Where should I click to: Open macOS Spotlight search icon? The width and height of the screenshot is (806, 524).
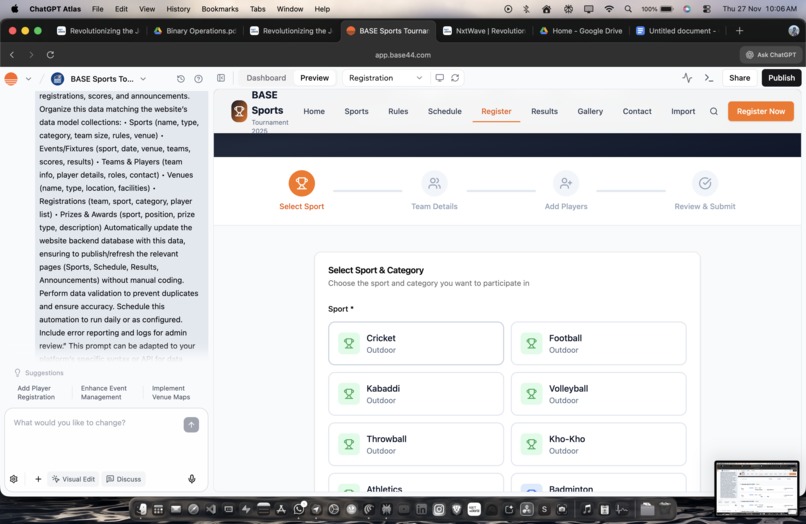(x=628, y=9)
